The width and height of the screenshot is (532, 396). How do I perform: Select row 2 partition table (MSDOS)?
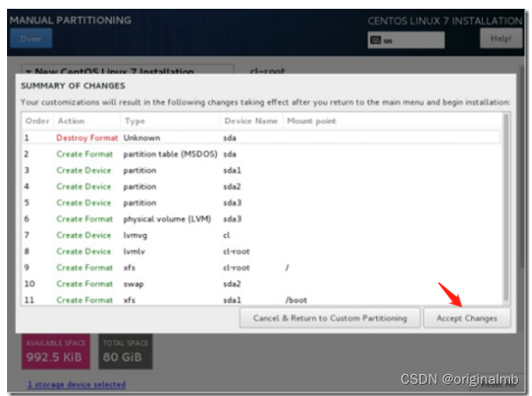262,154
